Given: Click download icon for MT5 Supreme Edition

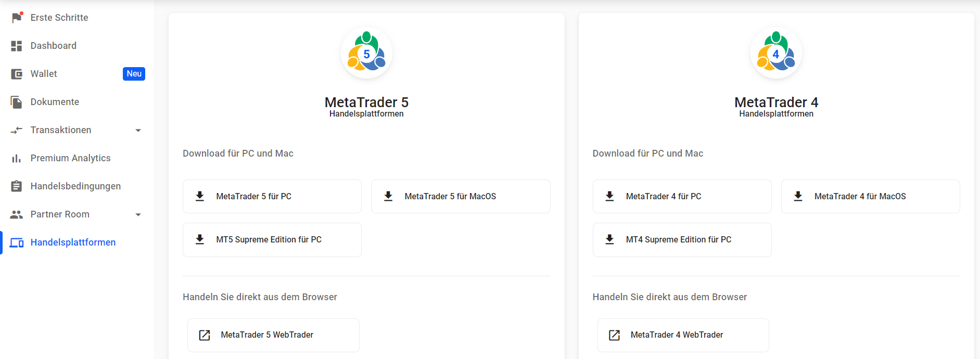Looking at the screenshot, I should tap(200, 239).
